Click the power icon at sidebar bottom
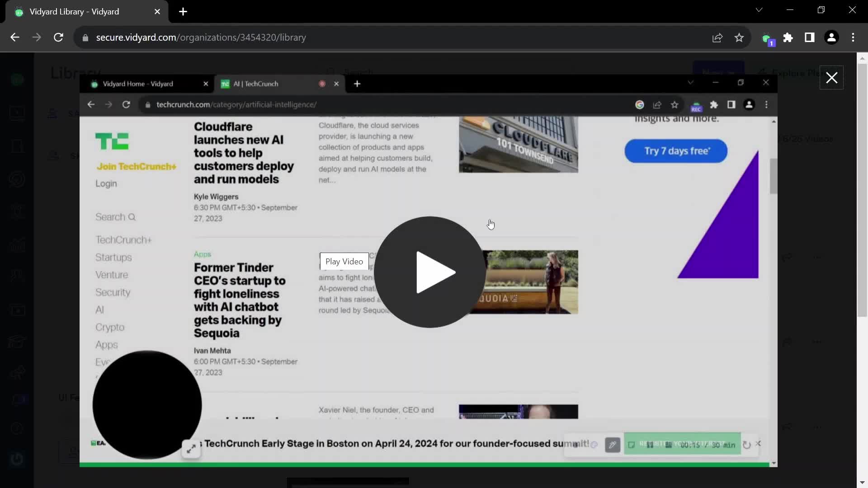Viewport: 868px width, 488px height. click(17, 459)
